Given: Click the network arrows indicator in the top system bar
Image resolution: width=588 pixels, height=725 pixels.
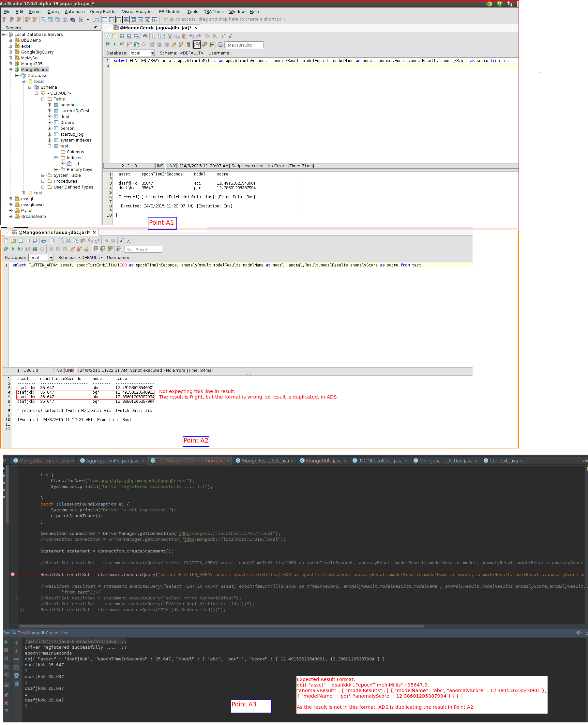Looking at the screenshot, I should pyautogui.click(x=510, y=4).
